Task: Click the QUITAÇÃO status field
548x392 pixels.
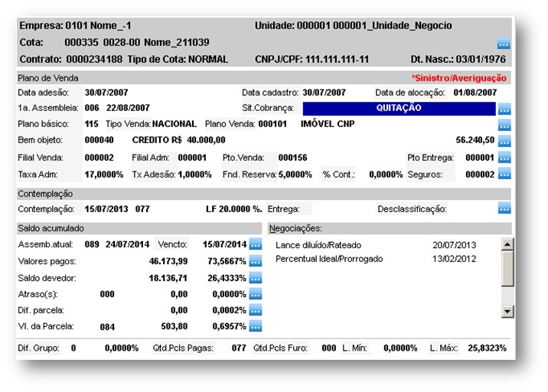Action: [399, 109]
